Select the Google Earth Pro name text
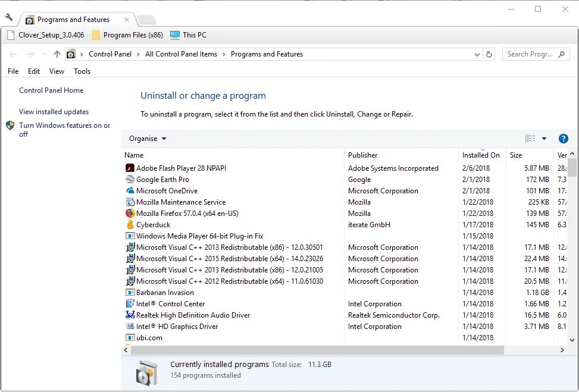Screen dimensions: 579x392 tap(162, 180)
